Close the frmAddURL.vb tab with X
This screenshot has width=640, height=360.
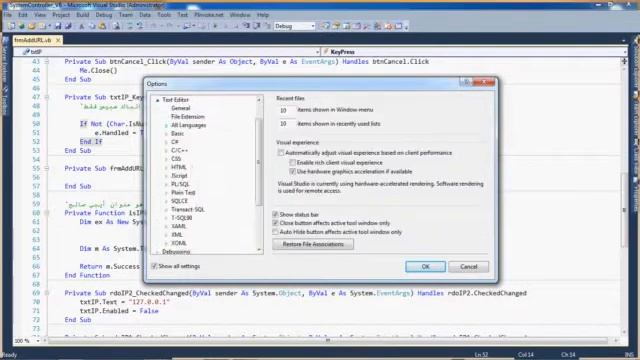coord(58,40)
